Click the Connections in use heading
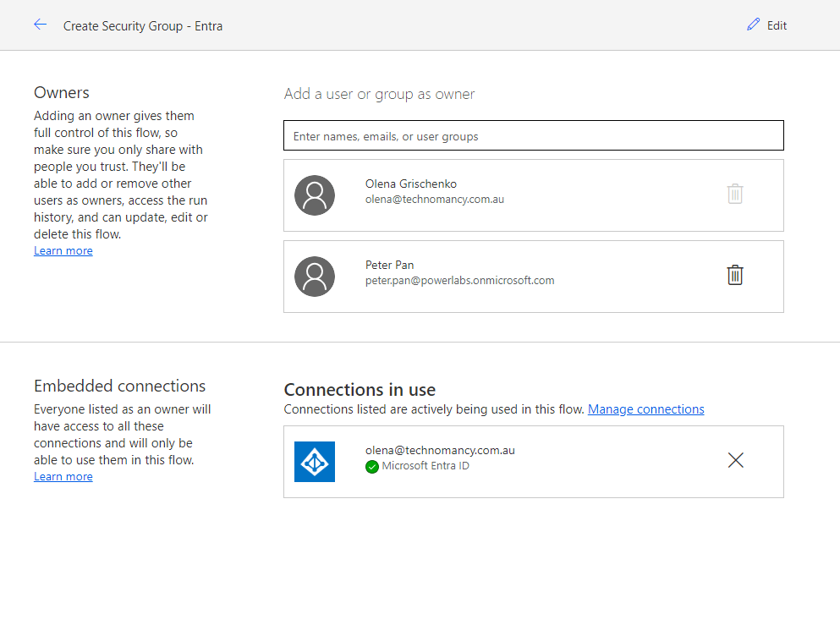This screenshot has height=636, width=840. (x=360, y=390)
